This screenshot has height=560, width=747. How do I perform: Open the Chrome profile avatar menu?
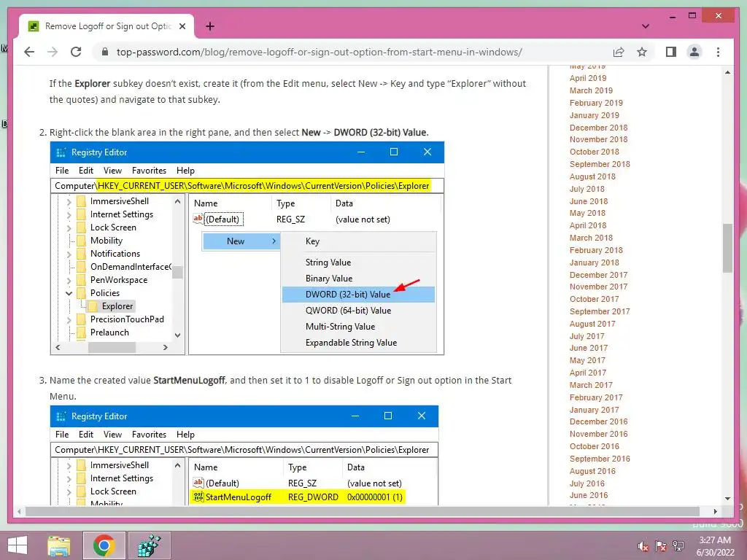[694, 52]
